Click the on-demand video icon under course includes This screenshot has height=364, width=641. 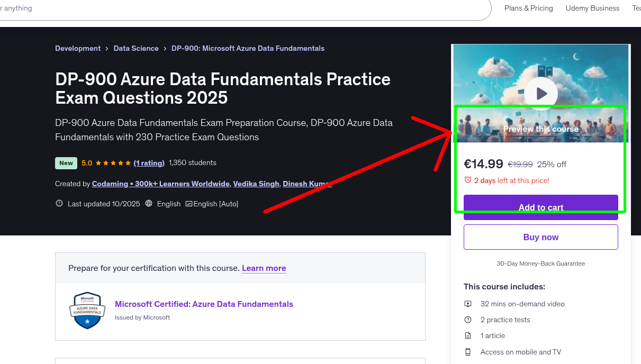click(467, 304)
